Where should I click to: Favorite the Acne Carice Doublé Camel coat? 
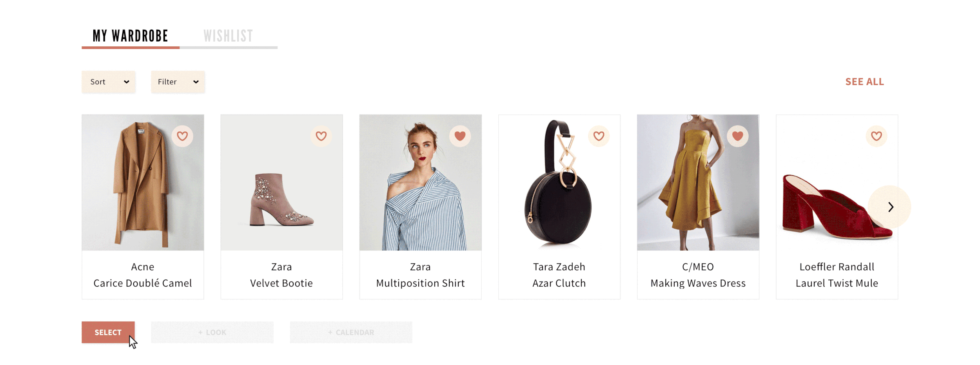point(182,136)
